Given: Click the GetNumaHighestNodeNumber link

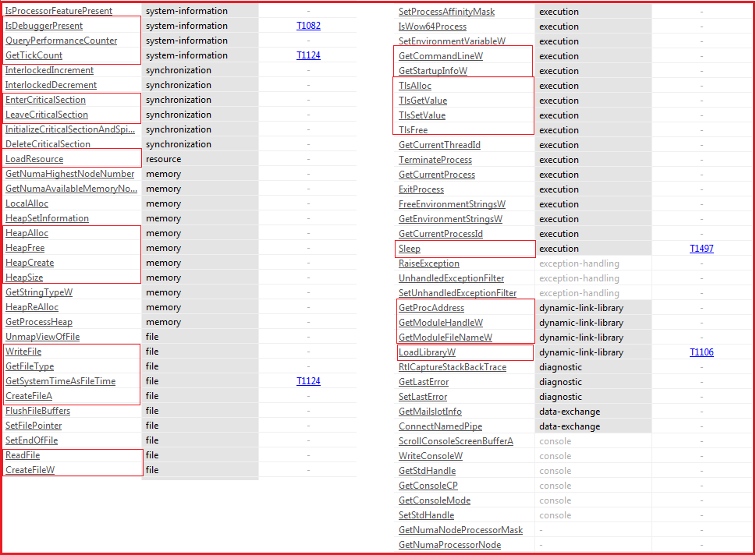Looking at the screenshot, I should coord(70,174).
